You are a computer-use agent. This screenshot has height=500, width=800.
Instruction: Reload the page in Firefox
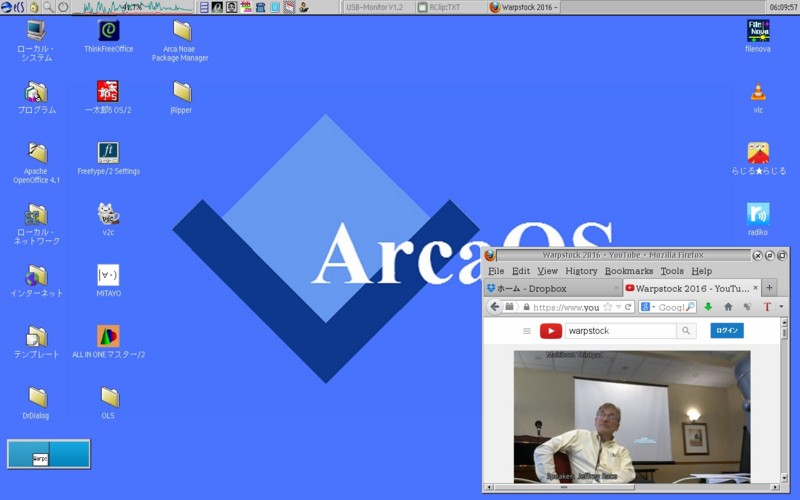click(x=628, y=307)
